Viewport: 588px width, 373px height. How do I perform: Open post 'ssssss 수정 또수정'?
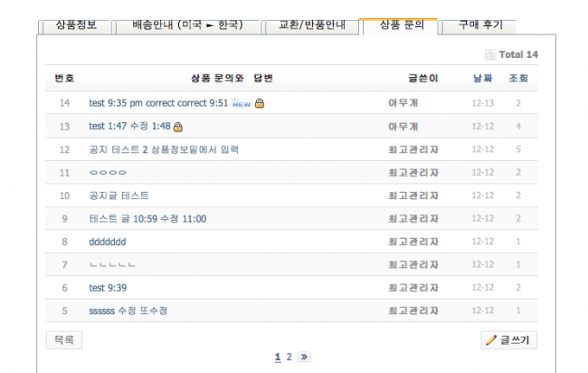coord(128,311)
